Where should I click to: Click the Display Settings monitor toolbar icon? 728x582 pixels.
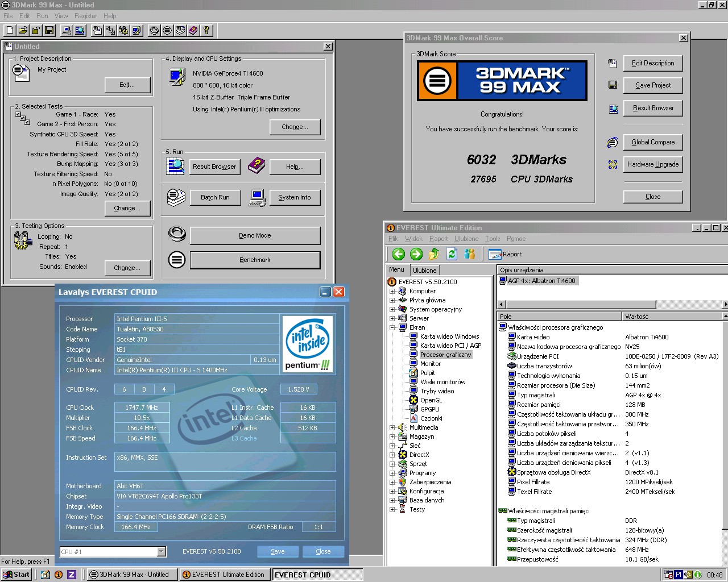click(136, 30)
